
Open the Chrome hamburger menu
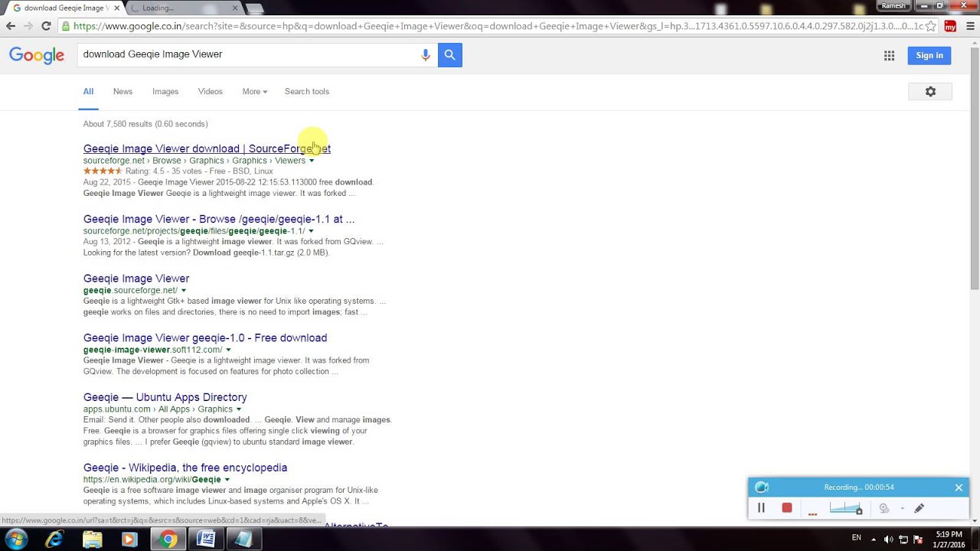(x=969, y=26)
